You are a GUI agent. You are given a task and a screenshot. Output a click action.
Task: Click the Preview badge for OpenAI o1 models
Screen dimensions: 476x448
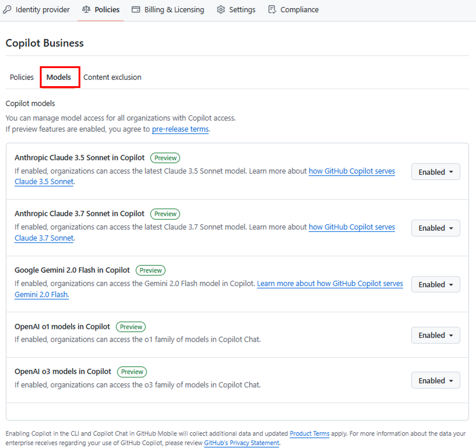pos(131,327)
